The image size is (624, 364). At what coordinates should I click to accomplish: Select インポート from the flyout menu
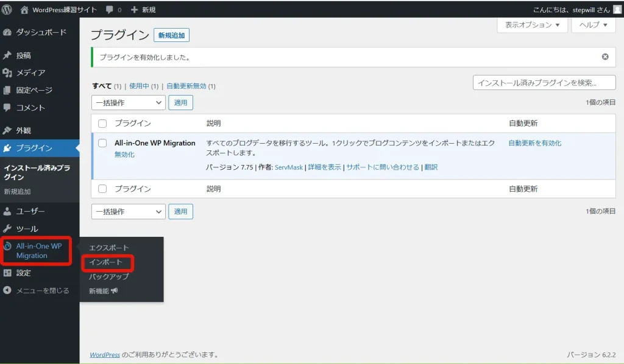pyautogui.click(x=105, y=262)
